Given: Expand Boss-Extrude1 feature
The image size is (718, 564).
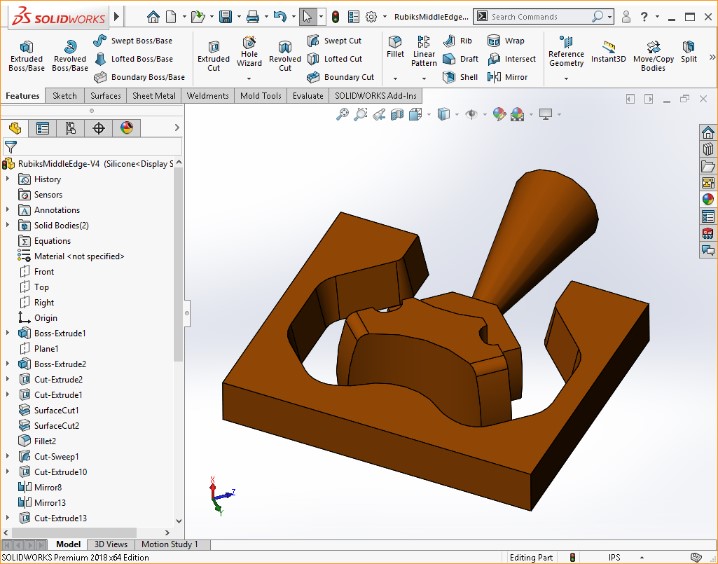Looking at the screenshot, I should pos(7,333).
